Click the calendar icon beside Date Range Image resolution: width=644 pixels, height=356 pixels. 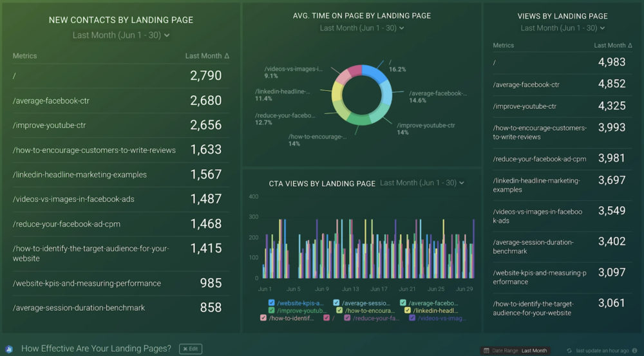pyautogui.click(x=486, y=350)
